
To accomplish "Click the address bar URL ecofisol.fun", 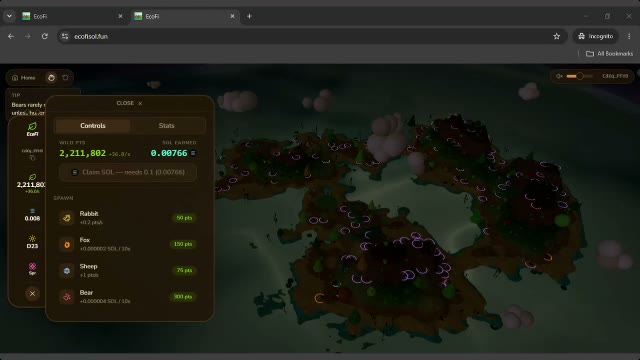I will coord(91,36).
